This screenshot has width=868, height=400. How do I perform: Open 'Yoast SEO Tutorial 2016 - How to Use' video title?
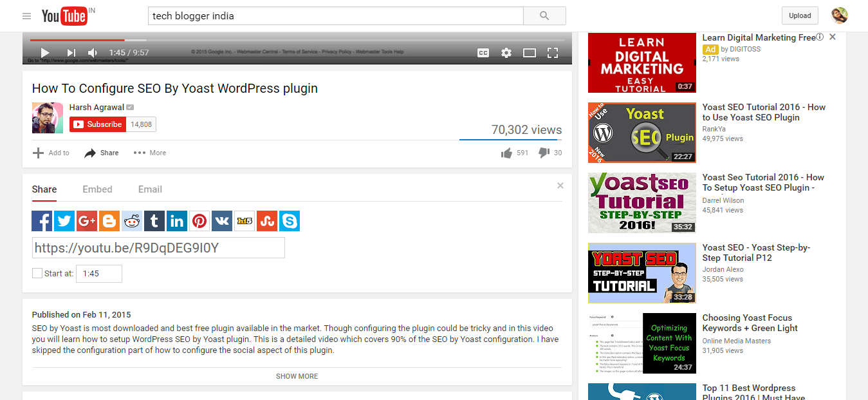(764, 112)
